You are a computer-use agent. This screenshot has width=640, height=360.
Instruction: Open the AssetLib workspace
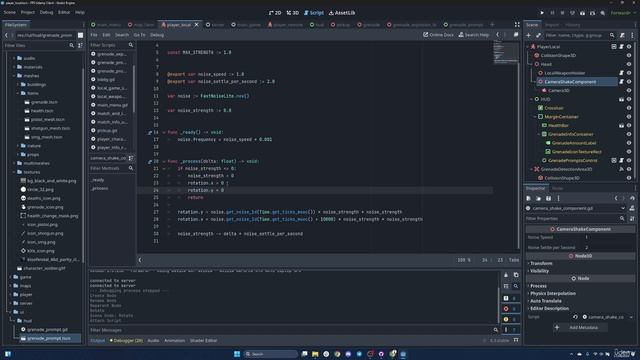[x=342, y=13]
